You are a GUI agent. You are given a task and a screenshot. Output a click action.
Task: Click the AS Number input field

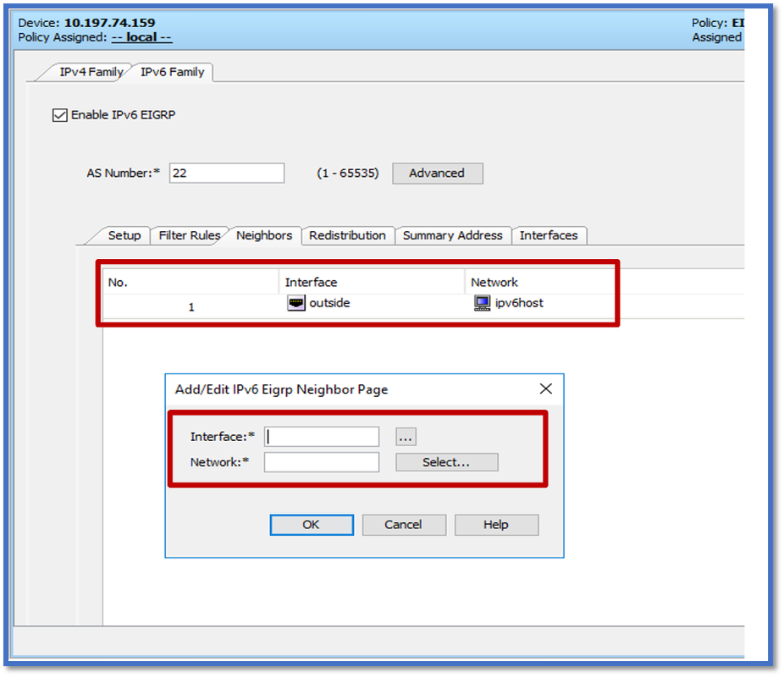point(227,173)
